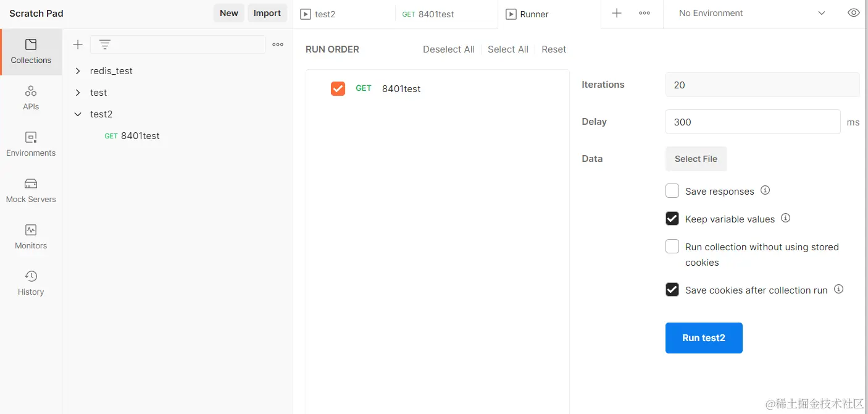This screenshot has width=868, height=414.
Task: Select 8401test row in run order
Action: 437,88
